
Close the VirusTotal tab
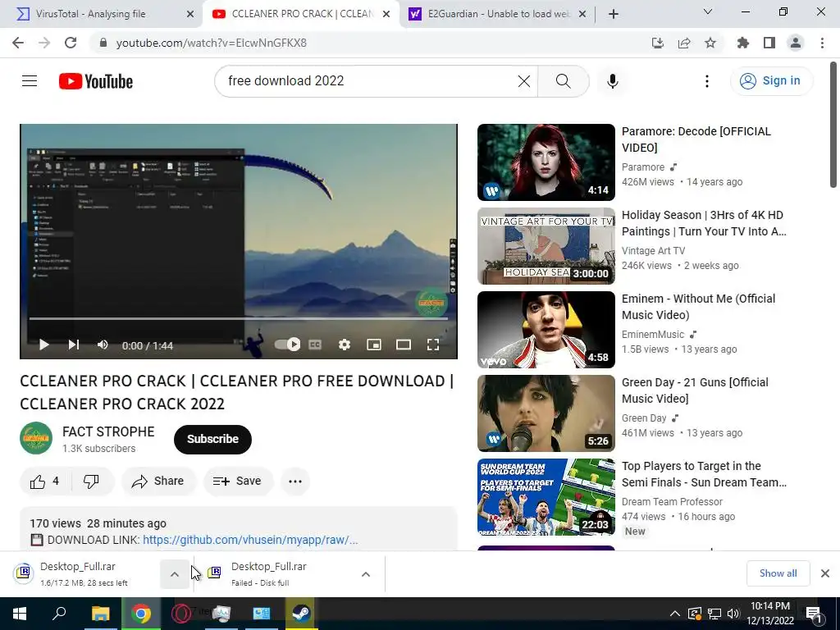[x=190, y=14]
